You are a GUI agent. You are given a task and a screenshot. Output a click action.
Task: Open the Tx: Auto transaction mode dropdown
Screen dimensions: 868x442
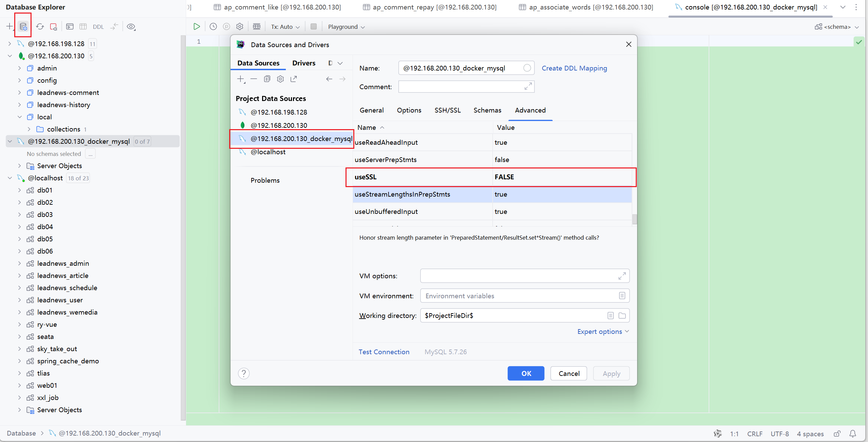285,27
